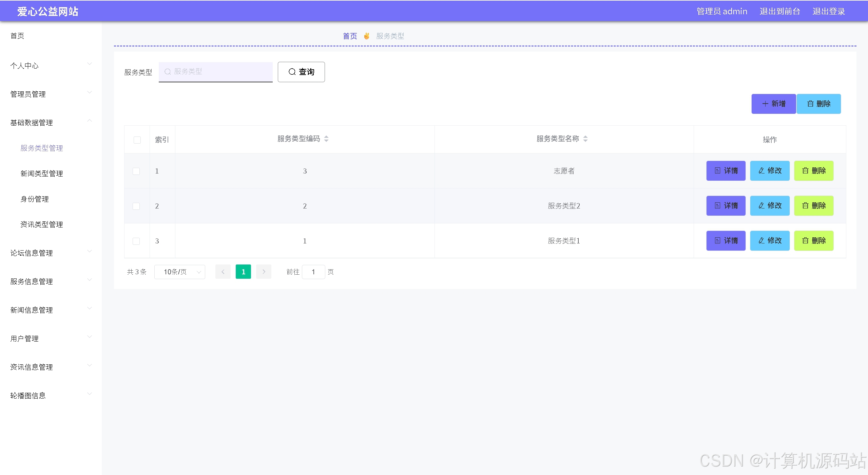Expand the 个人中心 sidebar menu
The height and width of the screenshot is (475, 868).
[x=51, y=66]
